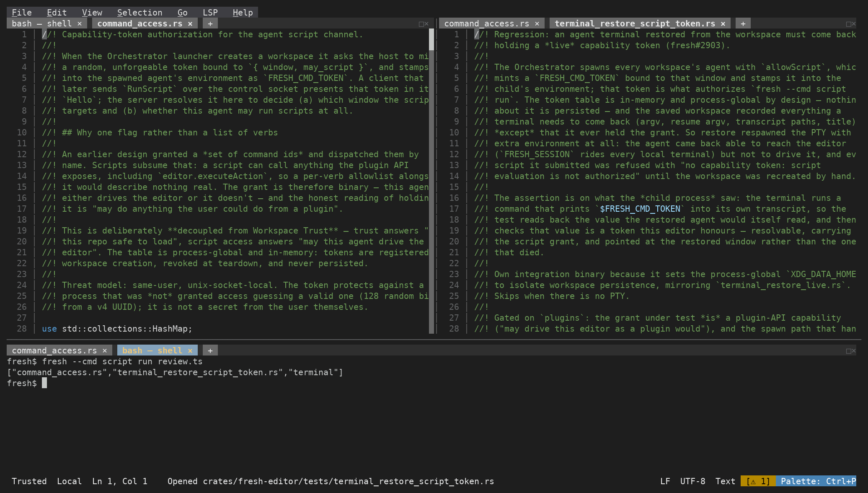Screen dimensions: 868x493
Task: Select terminal_restore_script_token.rs tab
Action: [635, 23]
